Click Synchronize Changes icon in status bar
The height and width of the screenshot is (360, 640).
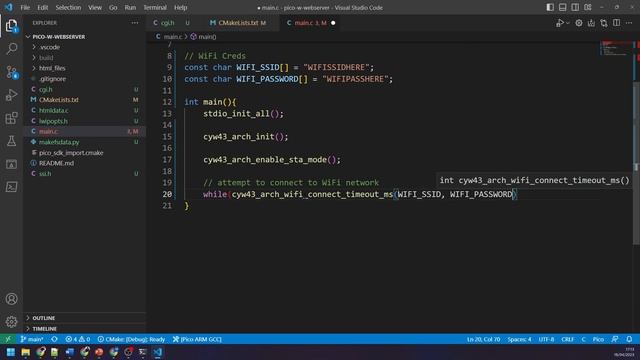(54, 339)
